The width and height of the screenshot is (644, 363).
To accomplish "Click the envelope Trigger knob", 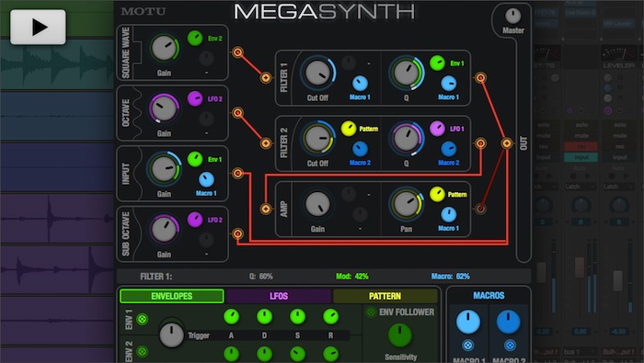I will click(x=171, y=335).
